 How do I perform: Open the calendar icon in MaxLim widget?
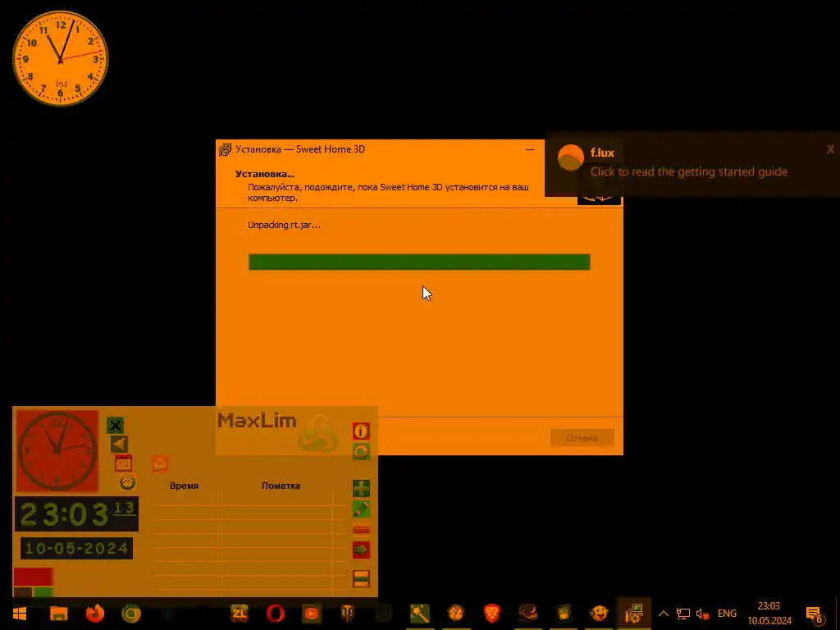(x=123, y=463)
